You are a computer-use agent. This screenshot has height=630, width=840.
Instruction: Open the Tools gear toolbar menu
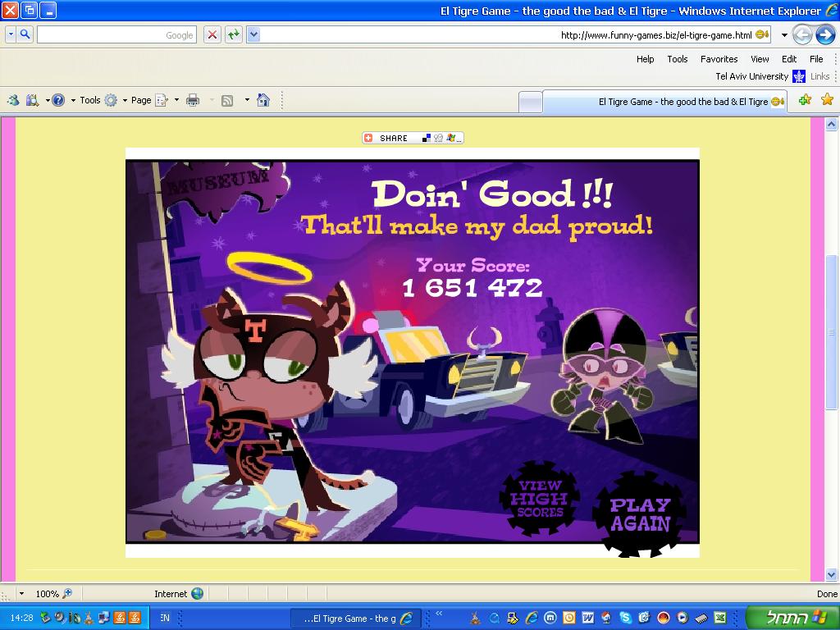tap(98, 100)
